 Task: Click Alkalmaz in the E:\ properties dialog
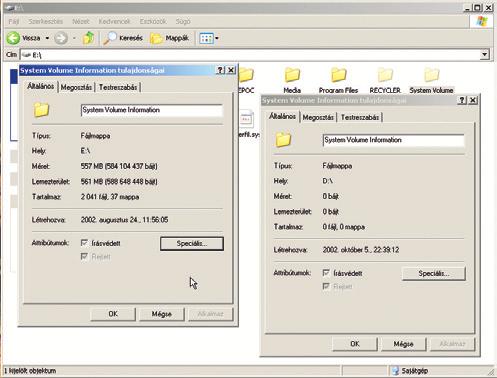210,314
